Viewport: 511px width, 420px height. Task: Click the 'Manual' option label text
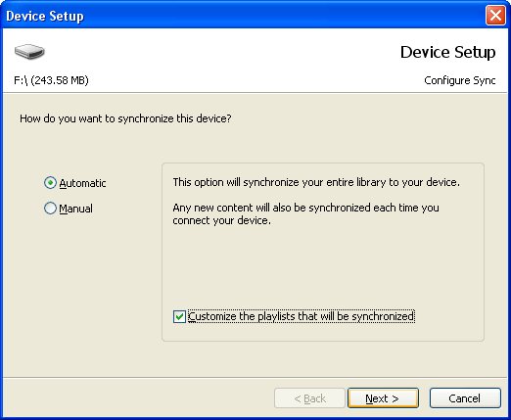[75, 209]
